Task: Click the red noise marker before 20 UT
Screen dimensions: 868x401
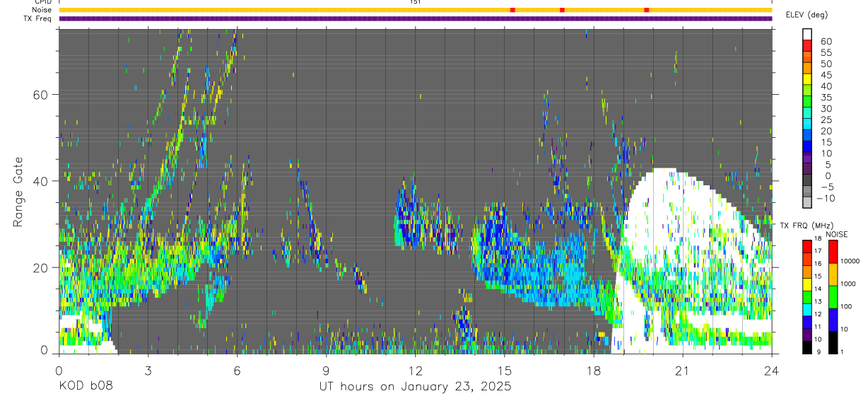Action: point(647,10)
